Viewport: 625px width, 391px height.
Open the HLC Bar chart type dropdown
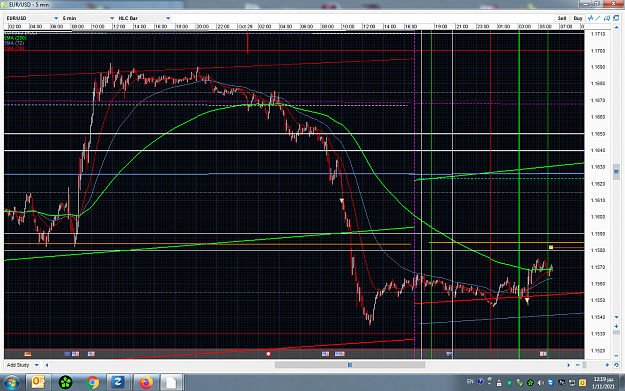[x=144, y=18]
